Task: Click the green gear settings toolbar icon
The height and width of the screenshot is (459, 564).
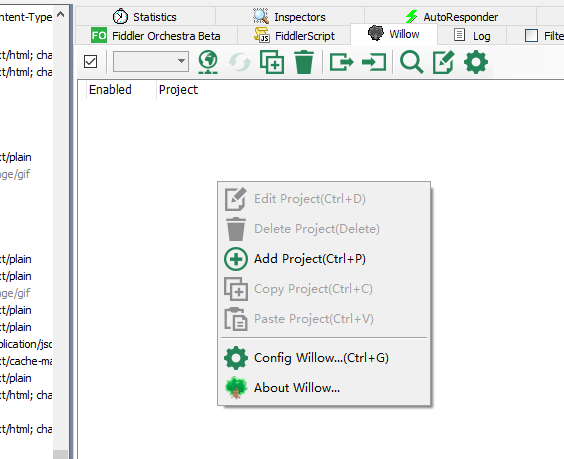Action: click(476, 62)
